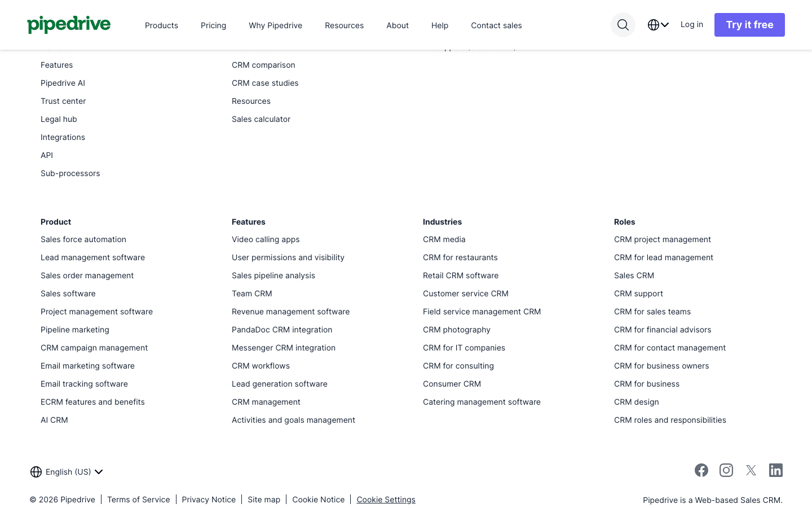Screen dimensions: 812x508
Task: Click the Try it free button
Action: pos(749,24)
